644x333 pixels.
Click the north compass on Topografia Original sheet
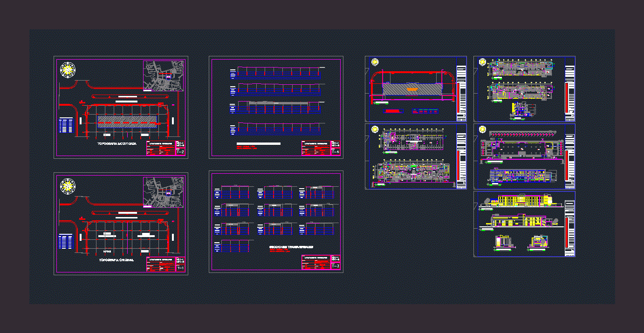(68, 186)
